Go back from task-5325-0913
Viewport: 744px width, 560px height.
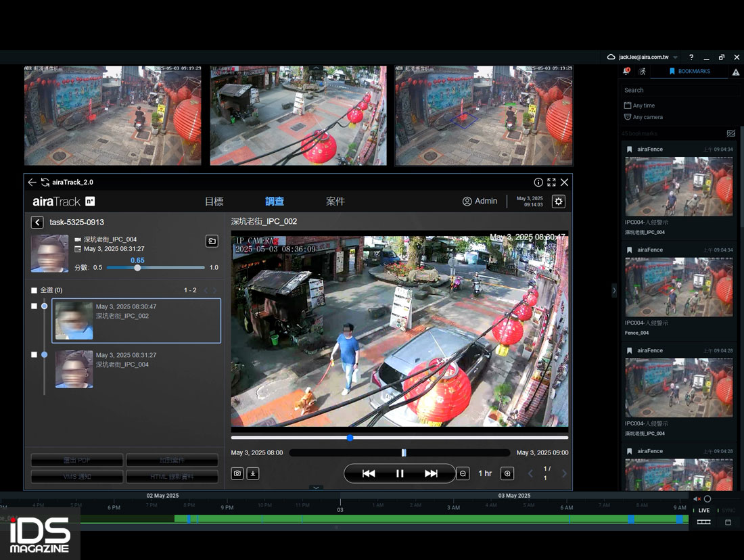click(37, 223)
